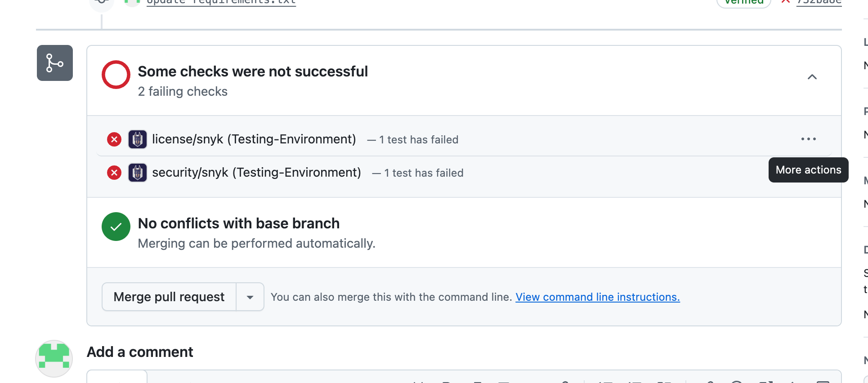Click the red X beside security/snyk
The height and width of the screenshot is (383, 868).
coord(114,173)
